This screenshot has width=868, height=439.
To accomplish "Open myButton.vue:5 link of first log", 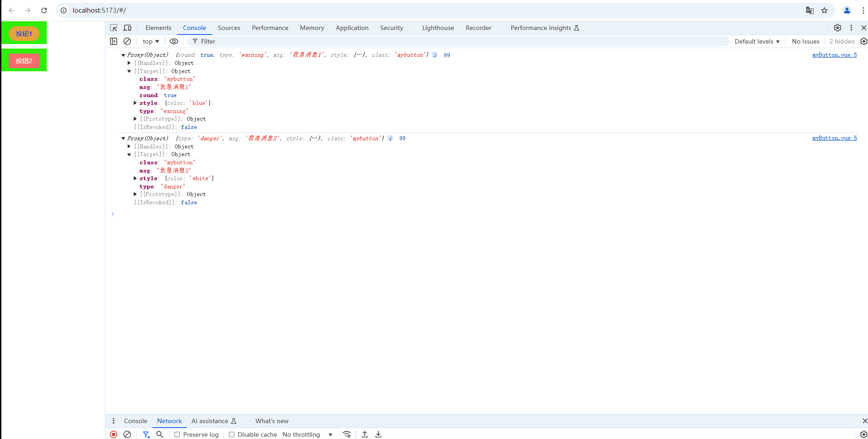I will pyautogui.click(x=834, y=55).
